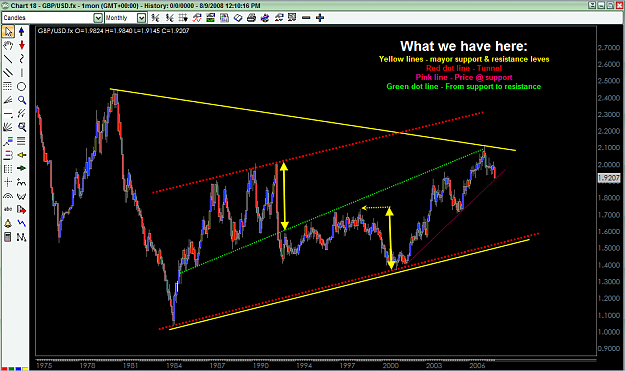Select the green right arrow tool
This screenshot has width=625, height=371.
[x=22, y=168]
